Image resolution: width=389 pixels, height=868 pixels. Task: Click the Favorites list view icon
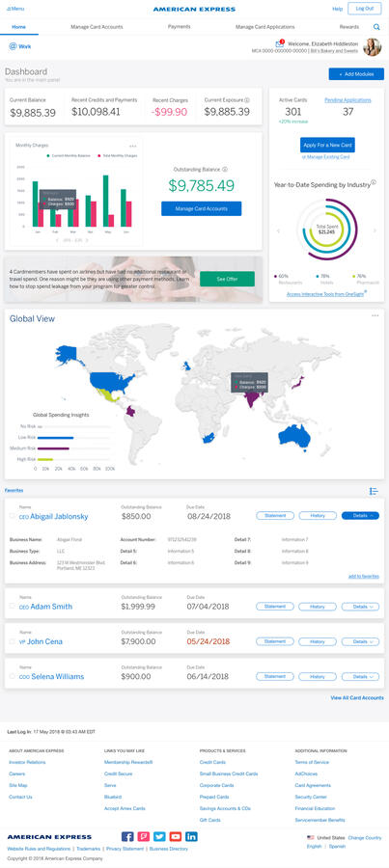tap(374, 491)
